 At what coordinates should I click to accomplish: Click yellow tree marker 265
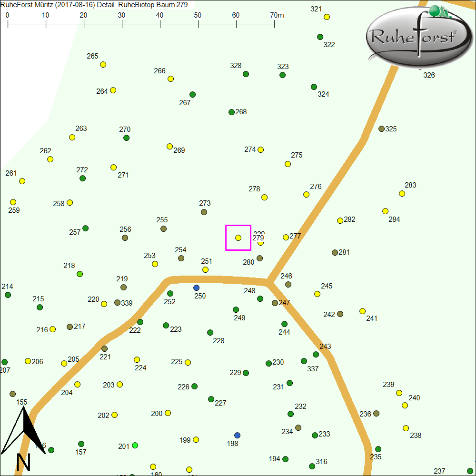(x=103, y=65)
